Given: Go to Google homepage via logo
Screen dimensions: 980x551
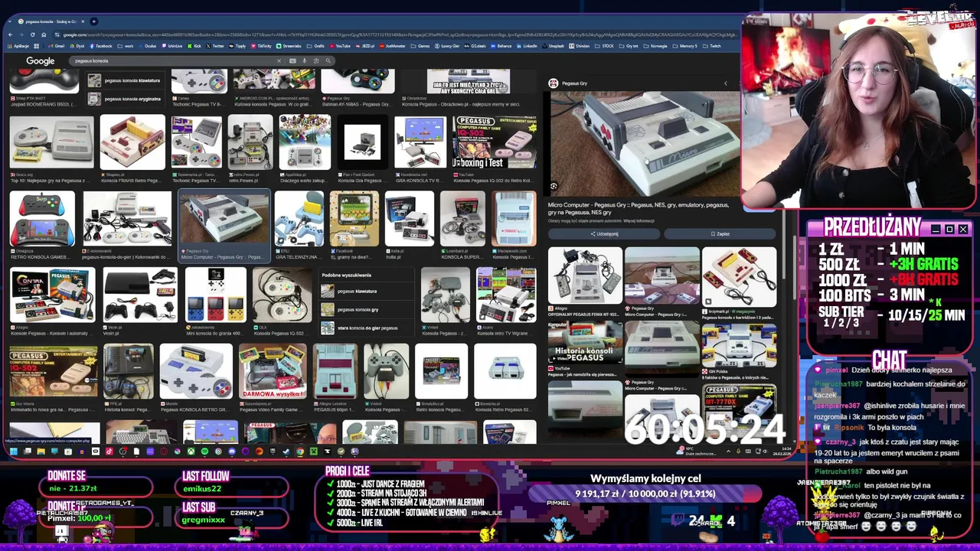Looking at the screenshot, I should tap(41, 61).
